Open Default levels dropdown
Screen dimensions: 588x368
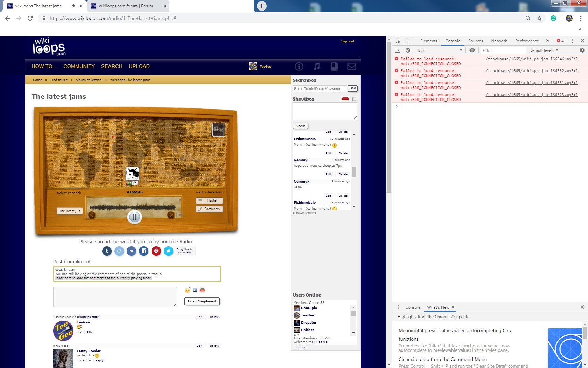[544, 50]
